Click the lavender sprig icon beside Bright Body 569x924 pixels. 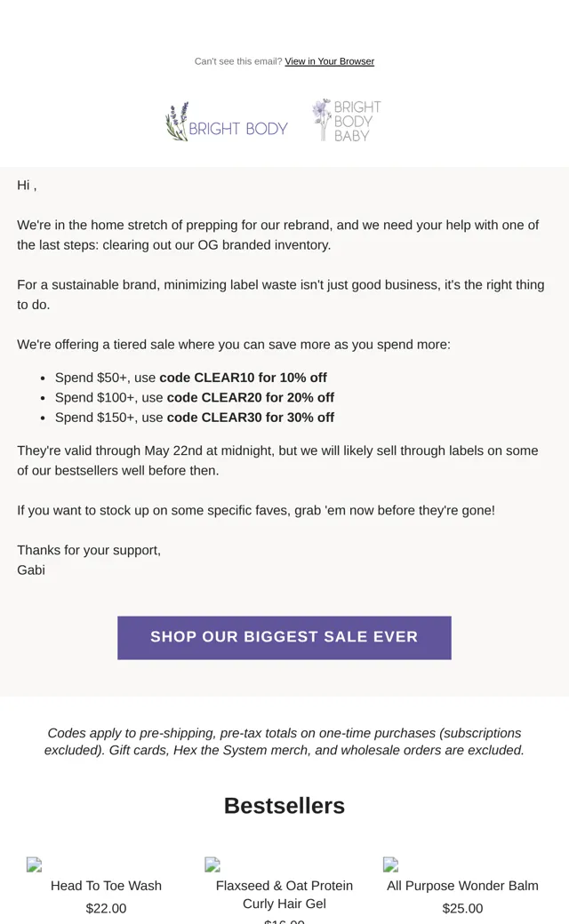coord(177,122)
